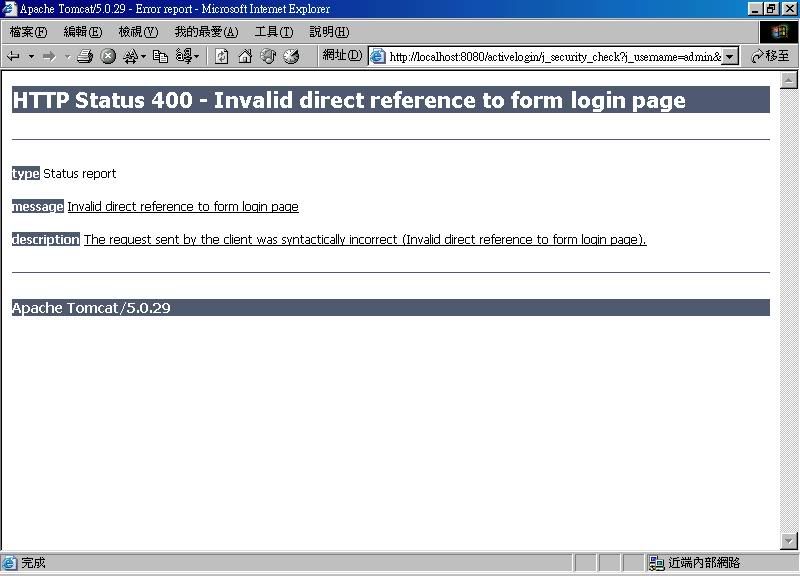Open the 檔案(F) File menu
This screenshot has height=576, width=800.
click(28, 32)
